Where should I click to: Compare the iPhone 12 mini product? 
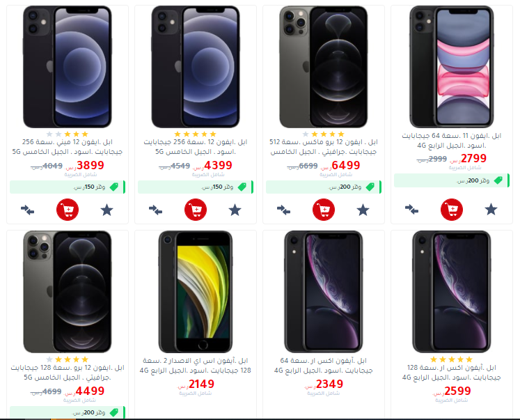(x=28, y=210)
